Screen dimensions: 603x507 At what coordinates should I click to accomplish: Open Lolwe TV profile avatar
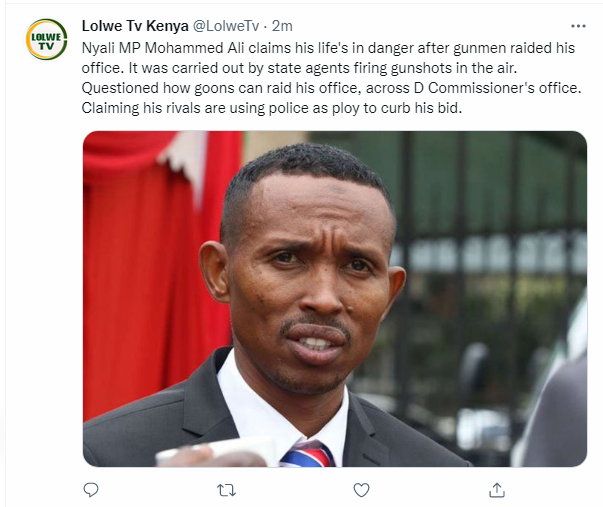click(46, 39)
